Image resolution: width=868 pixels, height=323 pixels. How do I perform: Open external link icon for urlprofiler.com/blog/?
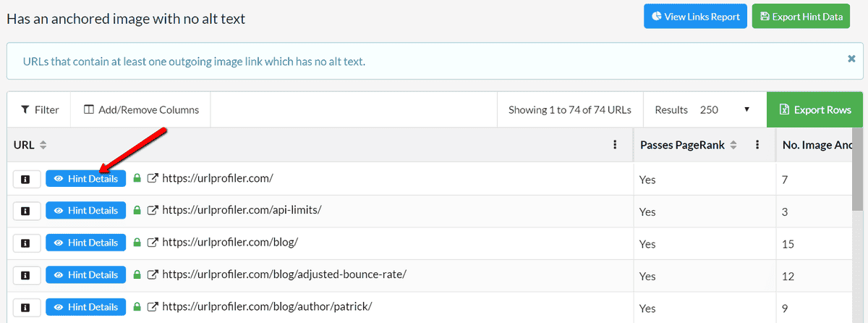point(153,243)
